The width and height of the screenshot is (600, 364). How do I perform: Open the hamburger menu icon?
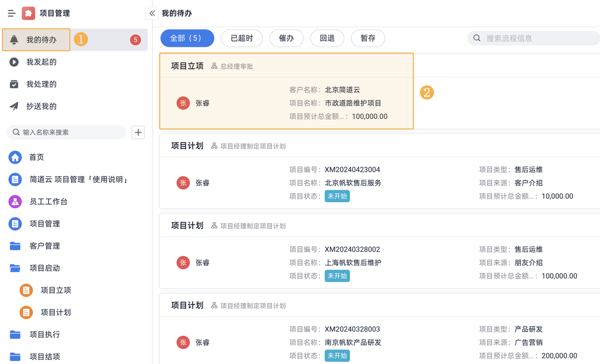coord(11,13)
